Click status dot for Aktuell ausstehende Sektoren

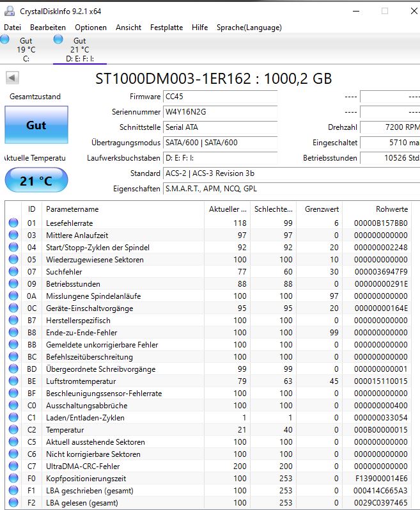tap(13, 442)
